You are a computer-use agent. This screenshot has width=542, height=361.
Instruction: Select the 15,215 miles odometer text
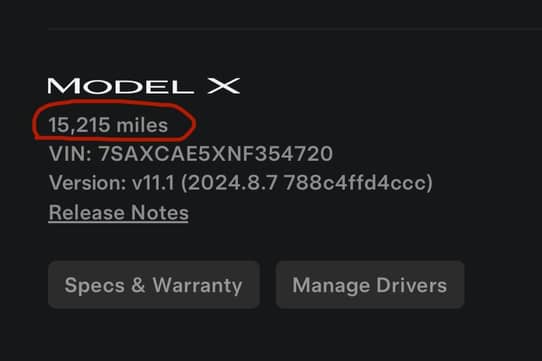pos(108,125)
